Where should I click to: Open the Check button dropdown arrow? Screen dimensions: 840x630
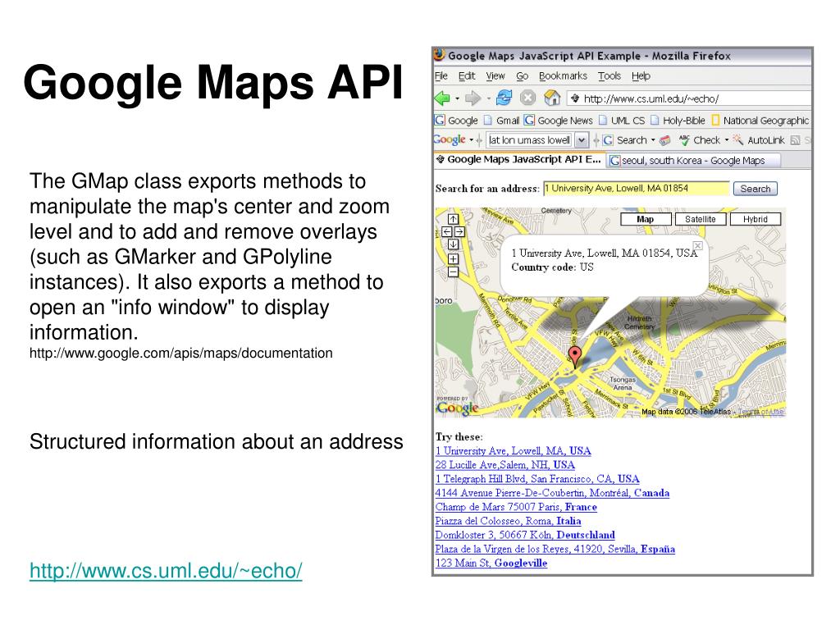tap(727, 140)
